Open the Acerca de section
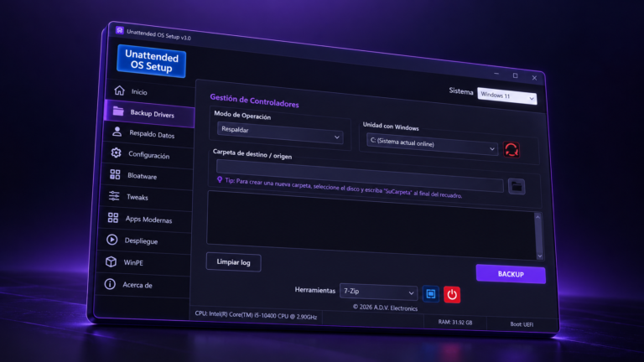The image size is (644, 362). coord(141,284)
